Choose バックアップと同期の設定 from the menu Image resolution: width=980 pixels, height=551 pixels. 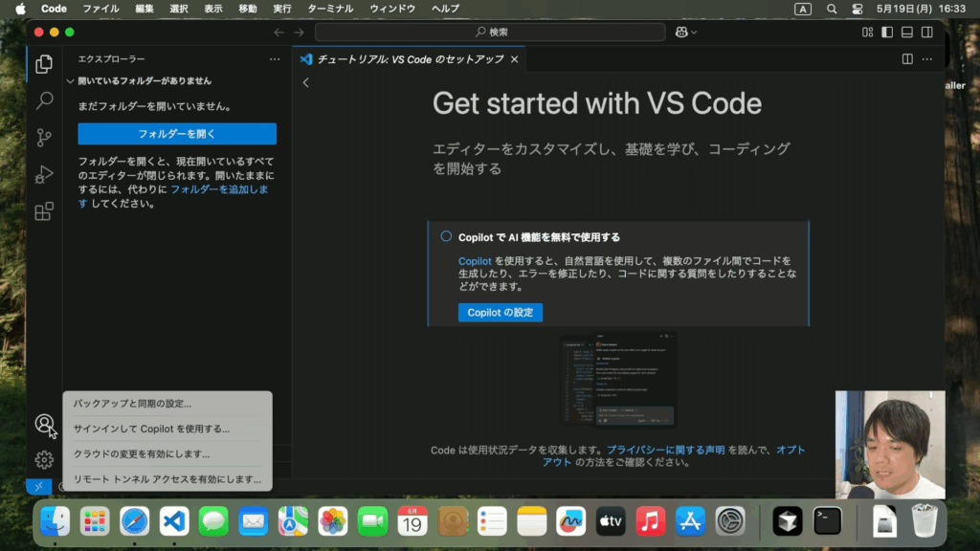[x=133, y=404]
